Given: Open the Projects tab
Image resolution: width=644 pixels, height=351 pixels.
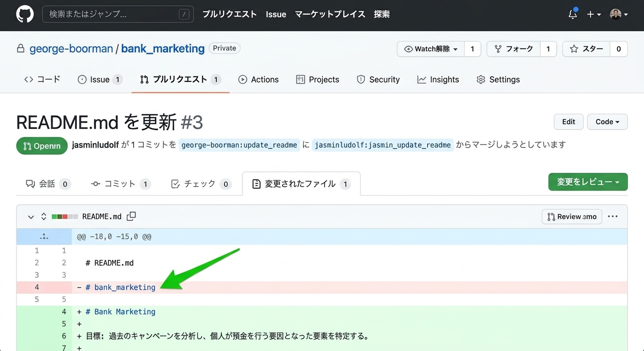Looking at the screenshot, I should 317,80.
